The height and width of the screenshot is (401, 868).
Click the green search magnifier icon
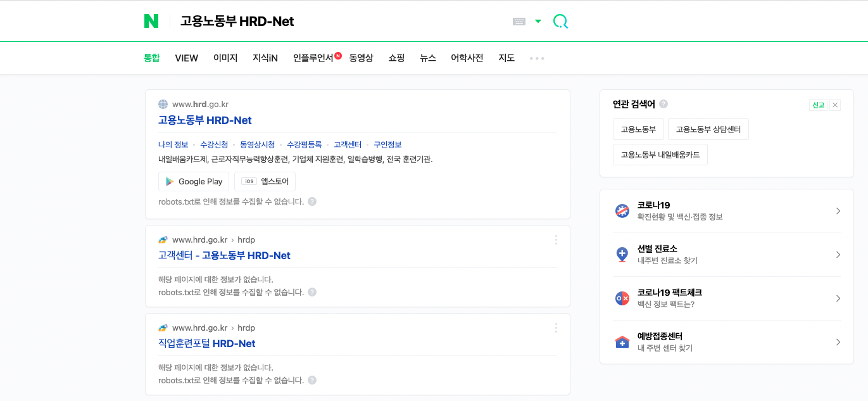560,22
